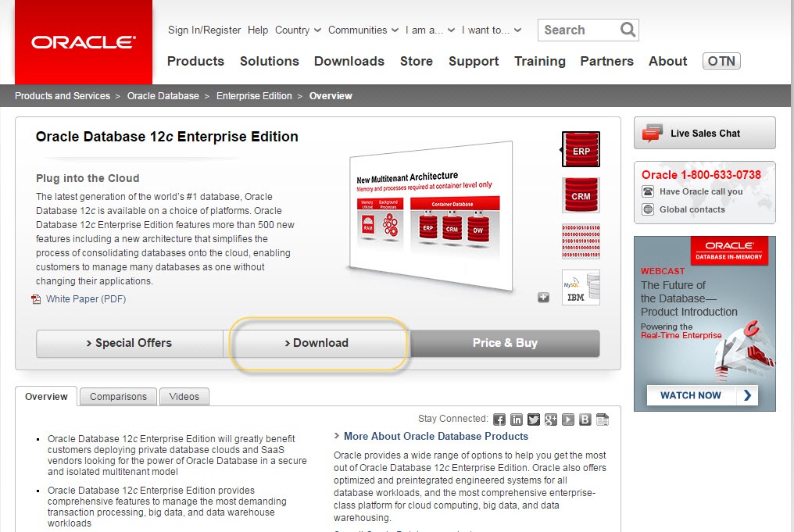Click the Overview breadcrumb text

331,95
